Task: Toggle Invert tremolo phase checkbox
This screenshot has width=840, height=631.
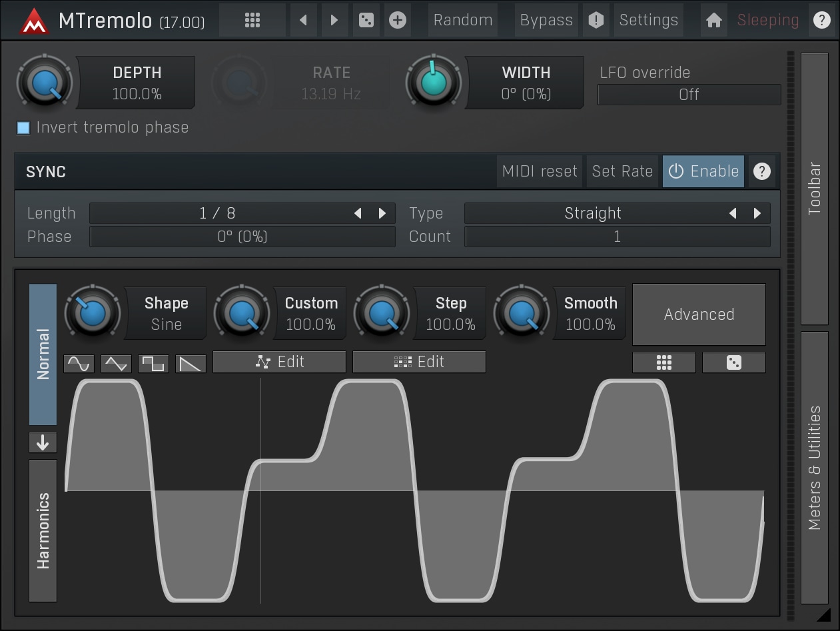Action: tap(23, 128)
